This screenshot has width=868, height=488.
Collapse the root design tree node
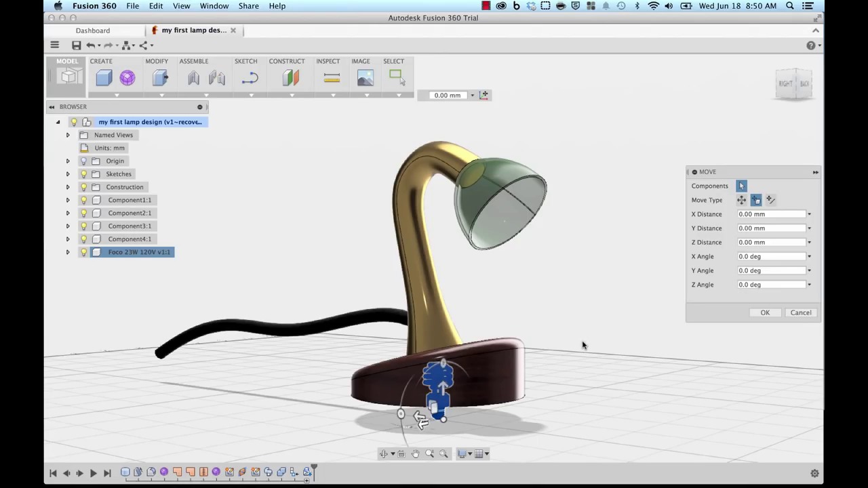[58, 122]
